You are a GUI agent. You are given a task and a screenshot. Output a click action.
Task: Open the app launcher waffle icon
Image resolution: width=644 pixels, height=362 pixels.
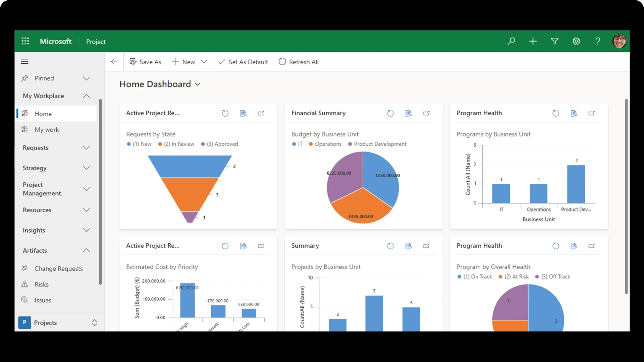pos(25,41)
